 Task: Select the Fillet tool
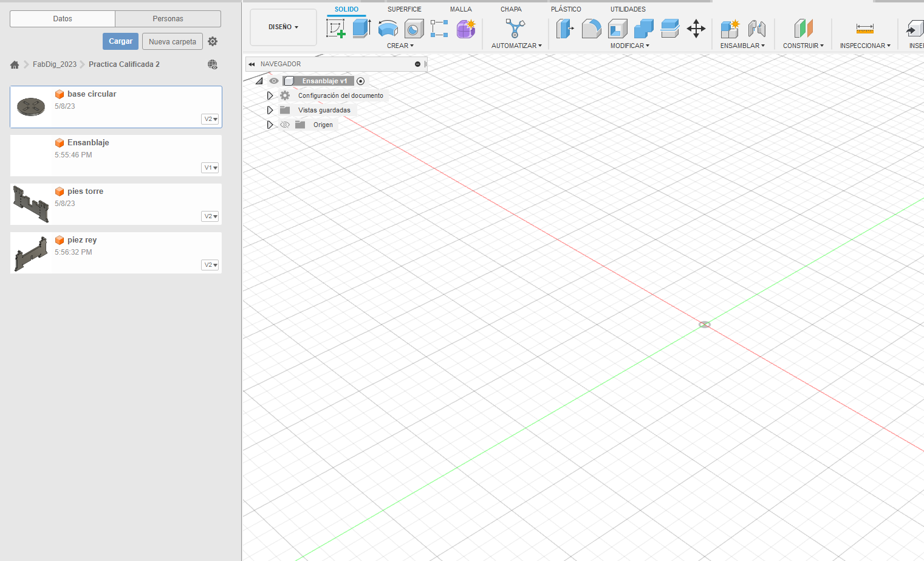591,28
